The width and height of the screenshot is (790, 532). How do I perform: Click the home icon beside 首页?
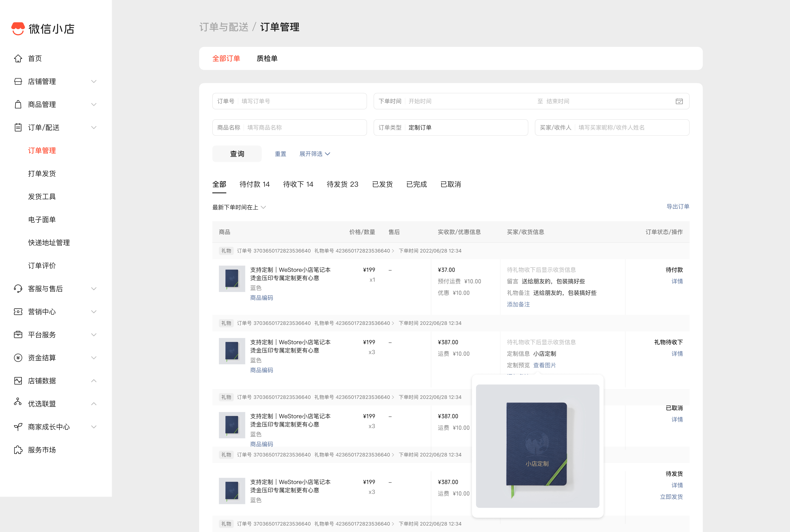point(18,58)
